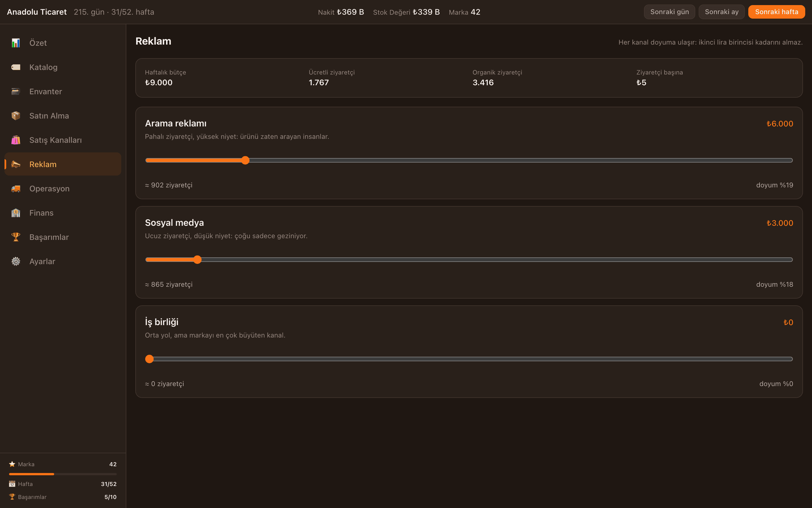Click the orange Sonraki hafta button
This screenshot has width=812, height=508.
pyautogui.click(x=776, y=12)
